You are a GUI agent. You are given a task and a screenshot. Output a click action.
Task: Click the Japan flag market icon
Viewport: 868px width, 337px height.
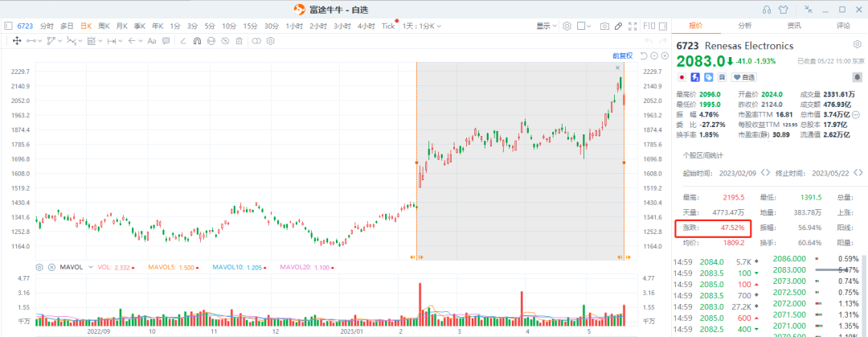point(682,77)
